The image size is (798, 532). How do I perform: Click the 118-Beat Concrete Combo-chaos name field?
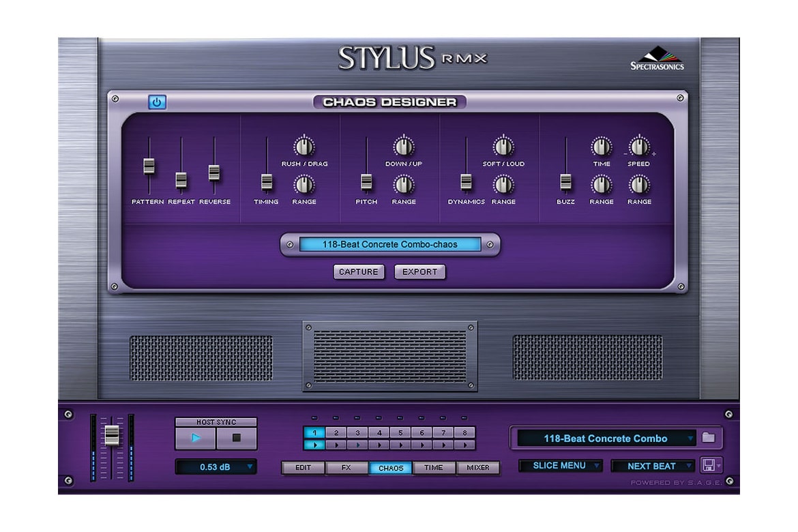tap(390, 244)
